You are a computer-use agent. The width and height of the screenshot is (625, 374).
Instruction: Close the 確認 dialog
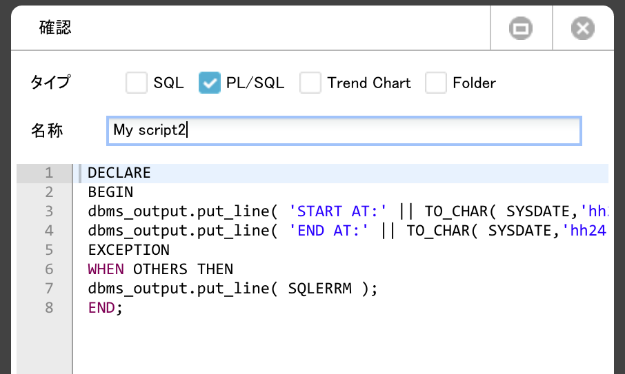point(583,28)
